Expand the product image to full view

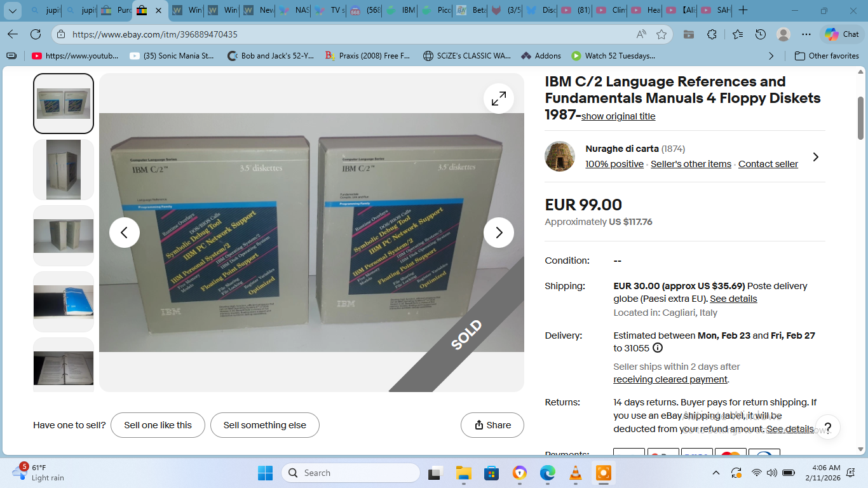(499, 98)
